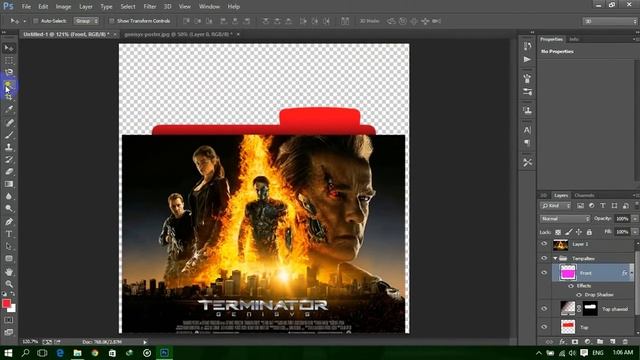The height and width of the screenshot is (360, 640).
Task: Select the Gradient tool
Action: point(9,184)
